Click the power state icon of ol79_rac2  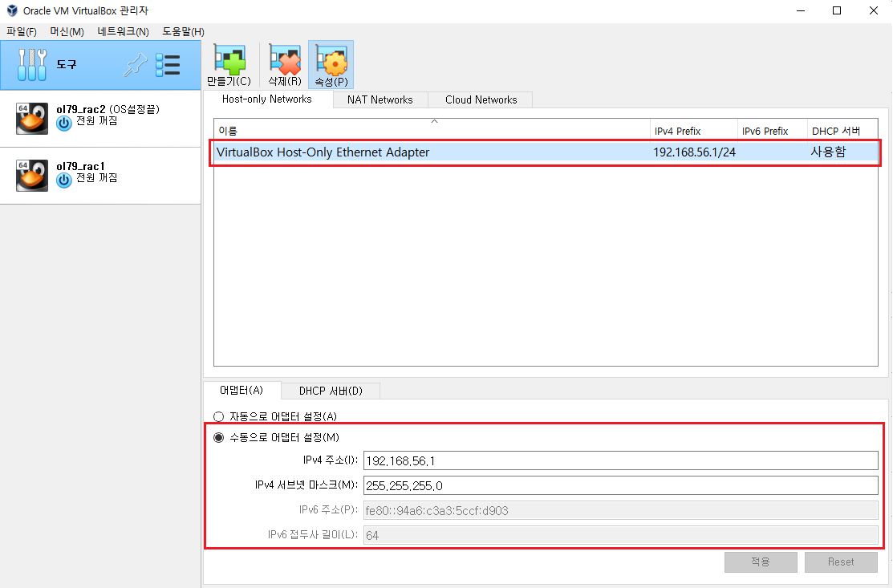tap(64, 123)
